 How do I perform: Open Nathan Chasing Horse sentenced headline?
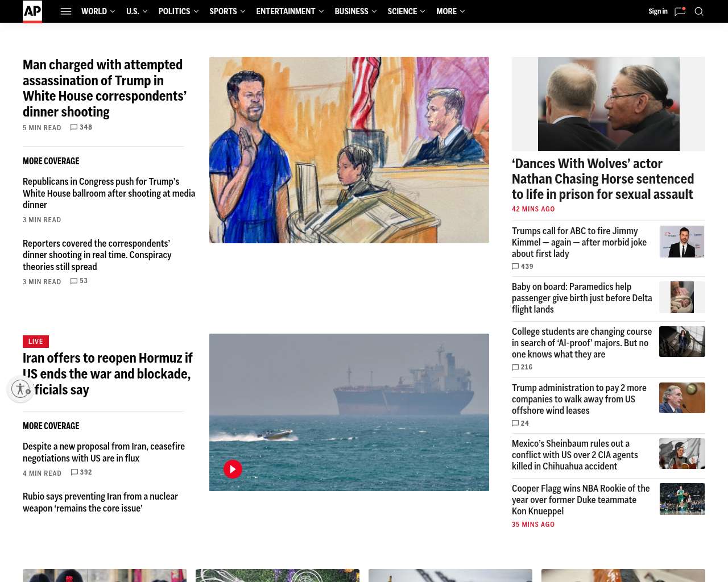coord(603,179)
